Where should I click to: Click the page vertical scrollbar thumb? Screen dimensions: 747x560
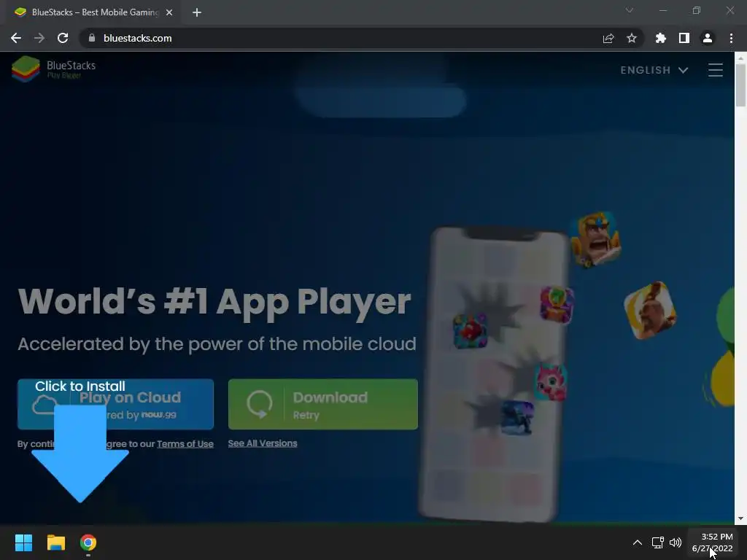[741, 85]
